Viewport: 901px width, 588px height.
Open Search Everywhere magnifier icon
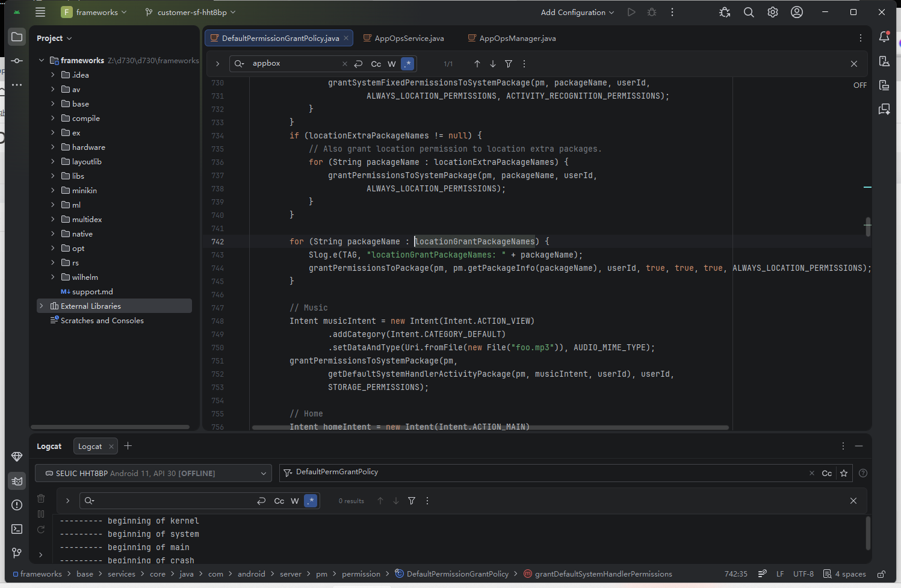(x=749, y=12)
